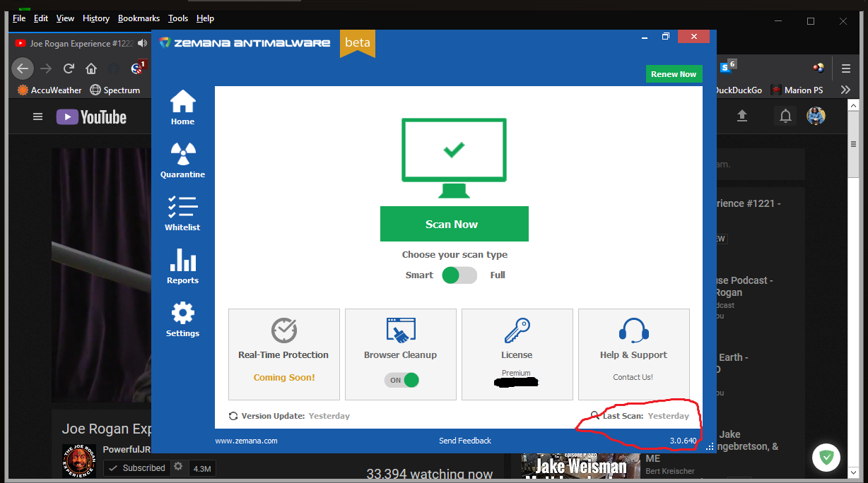Click the YouTube upload icon

(x=742, y=116)
